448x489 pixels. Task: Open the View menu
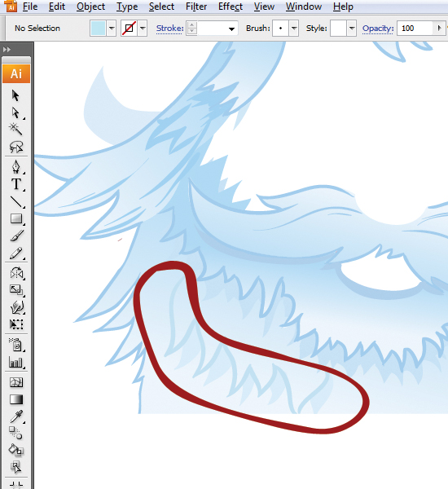tap(264, 7)
